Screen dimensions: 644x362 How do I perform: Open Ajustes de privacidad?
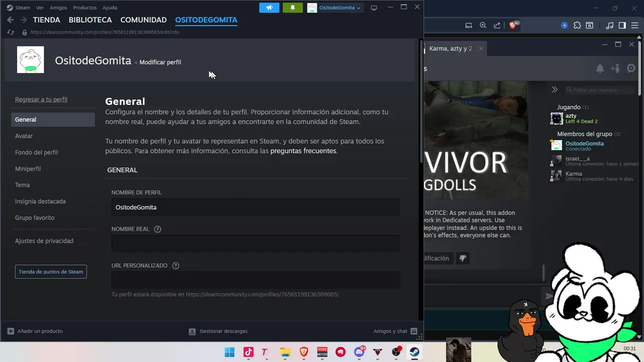[44, 241]
